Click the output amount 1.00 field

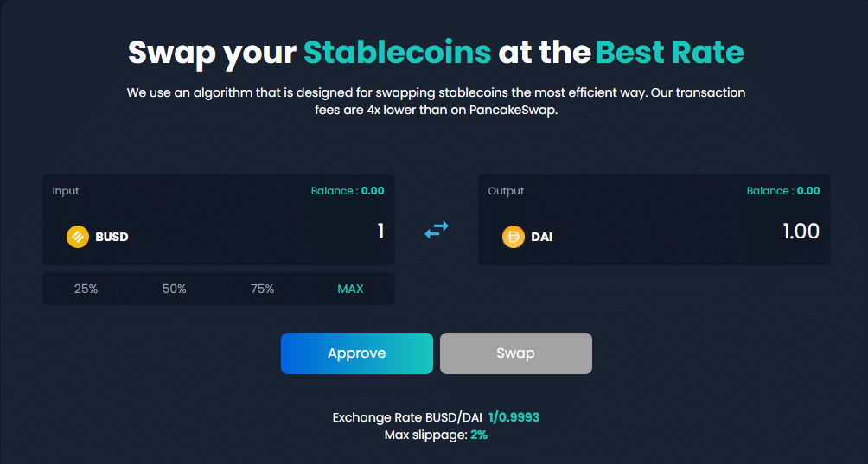coord(801,232)
